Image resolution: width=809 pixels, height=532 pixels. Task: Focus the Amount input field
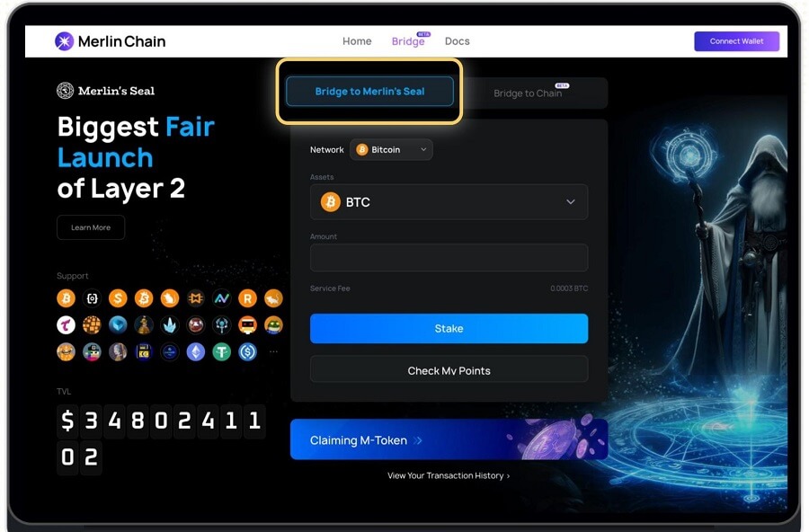pyautogui.click(x=449, y=258)
